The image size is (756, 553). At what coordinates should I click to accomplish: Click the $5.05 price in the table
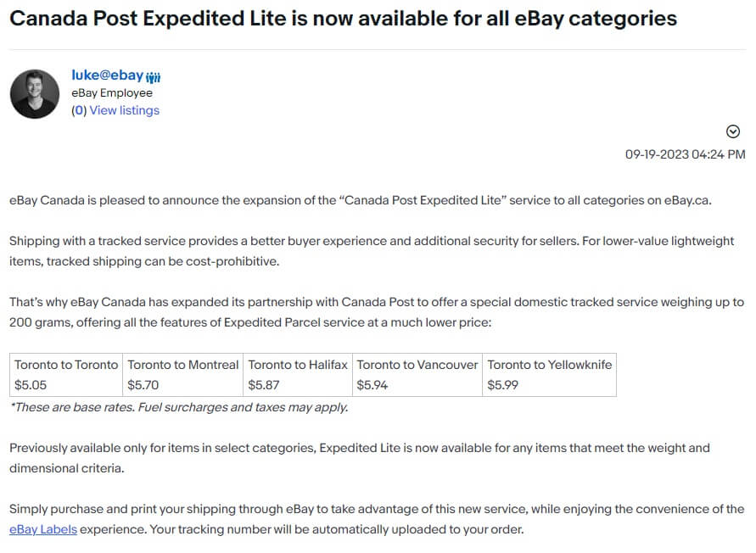(30, 385)
